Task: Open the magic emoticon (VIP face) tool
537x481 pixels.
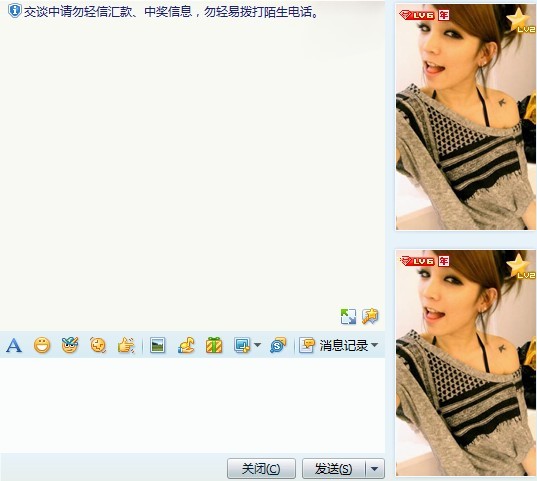Action: (x=70, y=345)
